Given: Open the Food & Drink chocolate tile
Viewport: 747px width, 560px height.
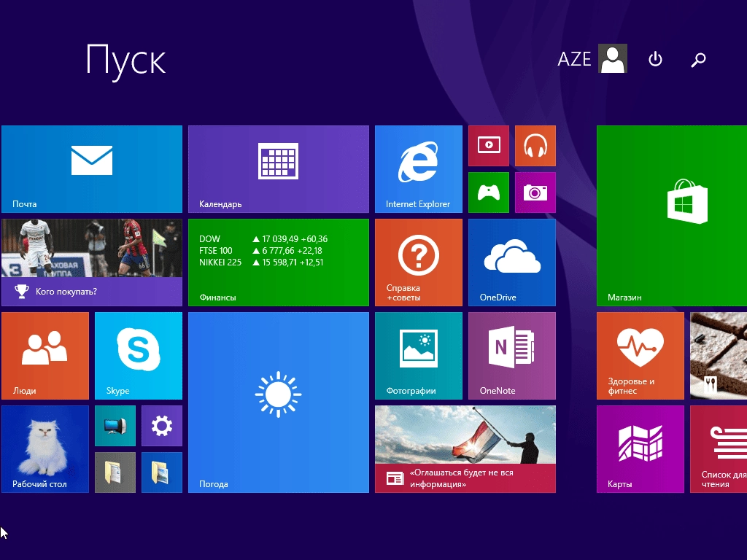Looking at the screenshot, I should (719, 356).
